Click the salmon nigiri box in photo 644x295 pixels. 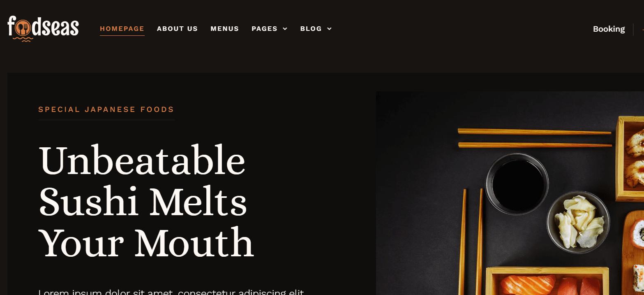[547, 281]
